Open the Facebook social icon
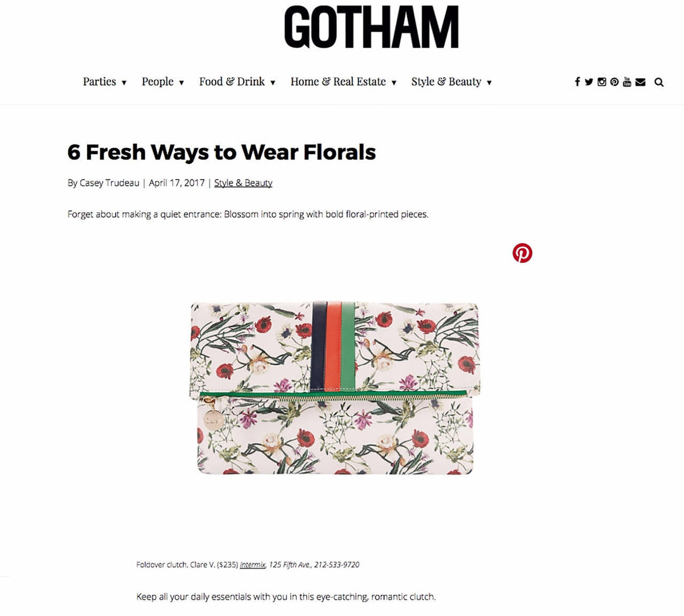Viewport: 684px width, 616px height. click(577, 82)
